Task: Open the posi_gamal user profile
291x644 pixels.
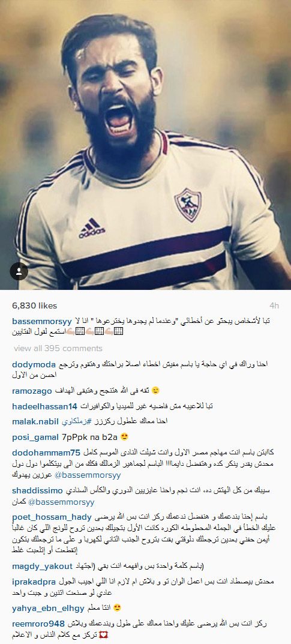Action: click(35, 437)
